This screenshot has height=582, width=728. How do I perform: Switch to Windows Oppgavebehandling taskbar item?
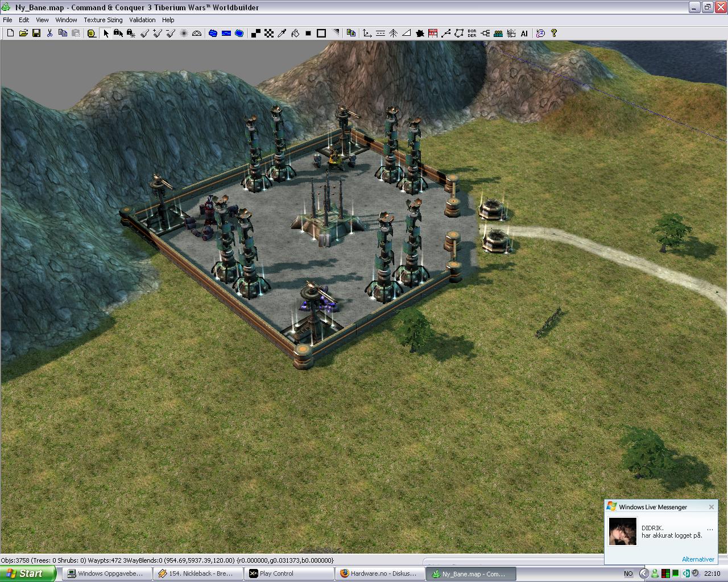click(x=107, y=573)
